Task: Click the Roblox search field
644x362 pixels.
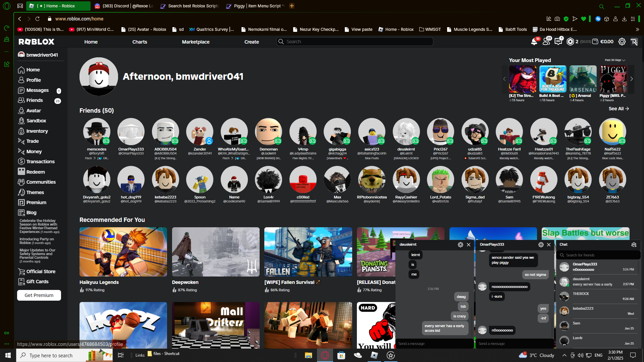Action: [x=356, y=42]
